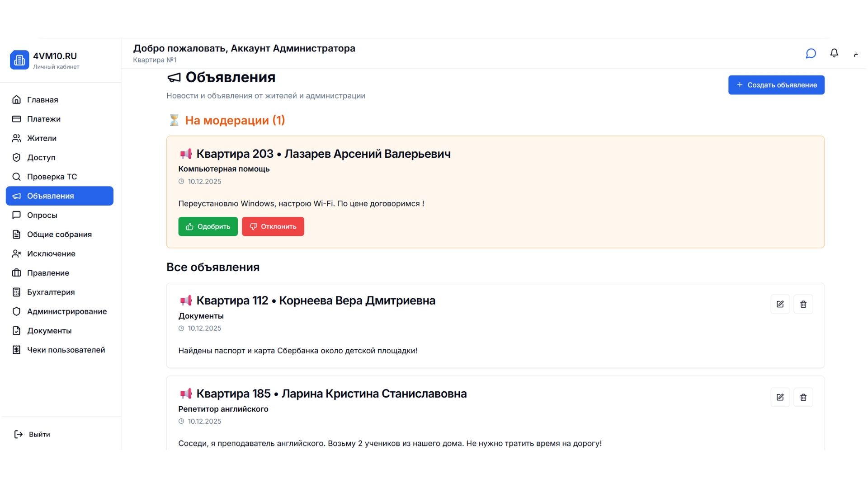Switch to the Жители section
Image resolution: width=868 pixels, height=488 pixels.
tap(42, 138)
